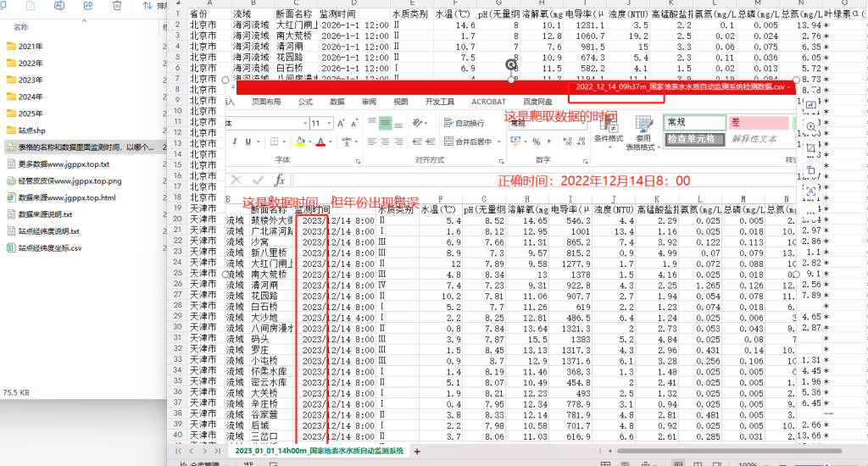Select row header 19
Screen dimensions: 868x466
178,208
